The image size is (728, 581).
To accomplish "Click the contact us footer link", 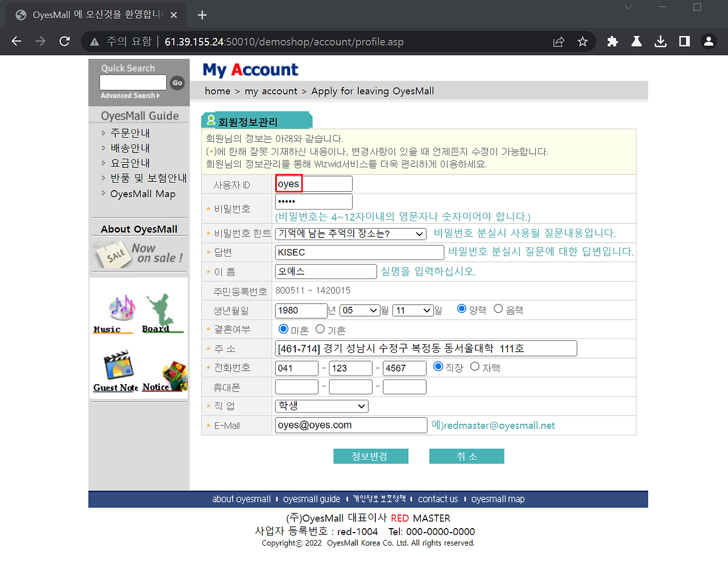I will (x=437, y=499).
